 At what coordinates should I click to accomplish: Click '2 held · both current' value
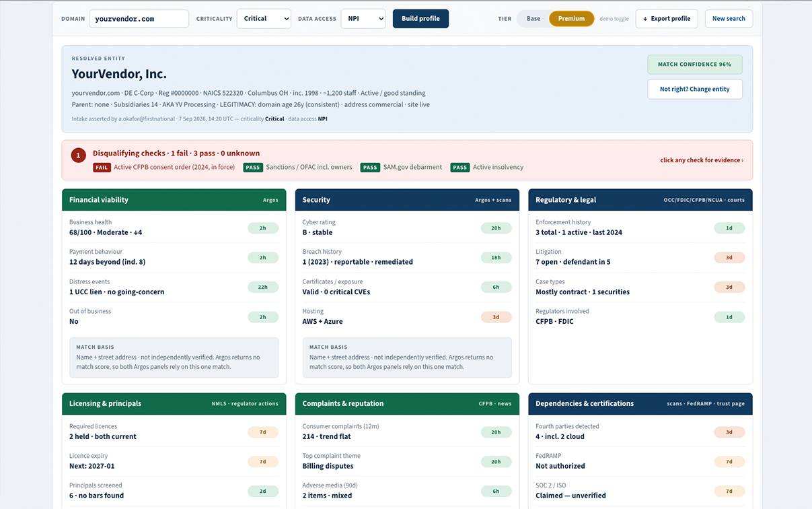pyautogui.click(x=103, y=436)
